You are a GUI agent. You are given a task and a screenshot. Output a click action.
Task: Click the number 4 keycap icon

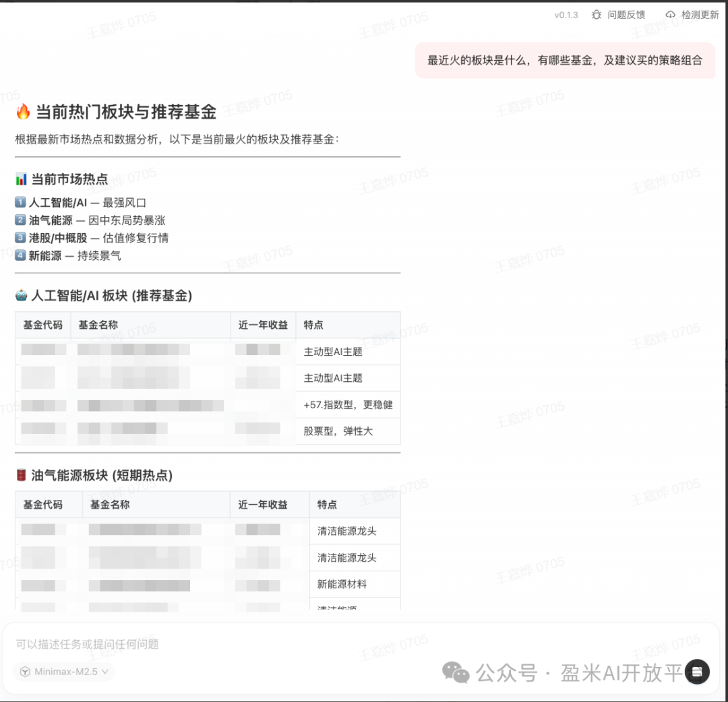[20, 255]
